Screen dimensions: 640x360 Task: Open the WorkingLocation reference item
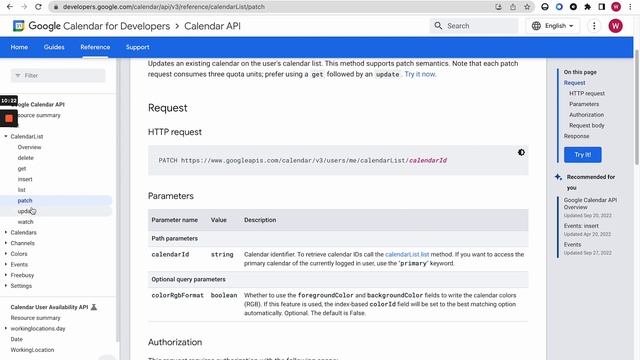[x=32, y=350]
